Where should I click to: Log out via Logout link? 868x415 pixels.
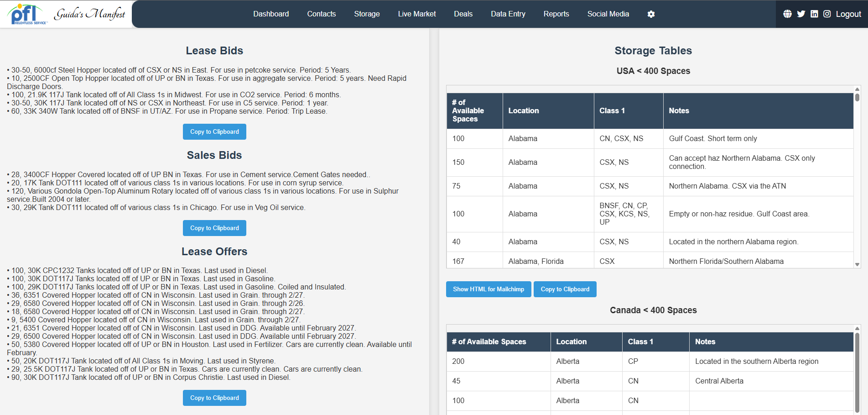point(848,14)
